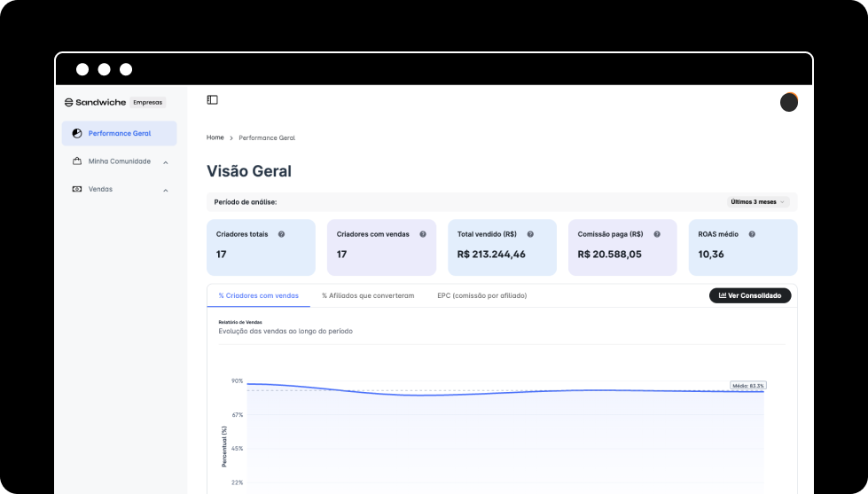
Task: Click the Performance Geral pie chart icon
Action: point(77,133)
